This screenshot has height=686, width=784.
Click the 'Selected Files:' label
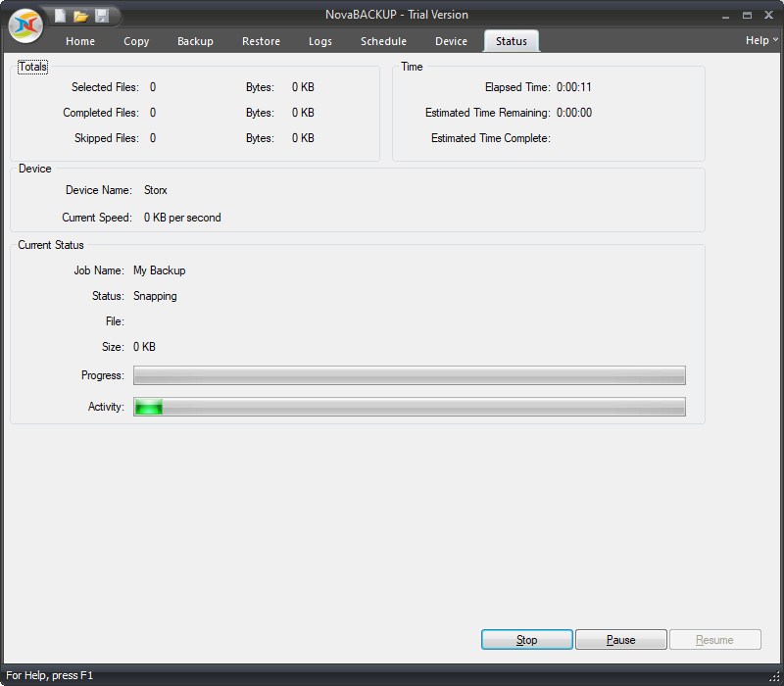pos(105,87)
